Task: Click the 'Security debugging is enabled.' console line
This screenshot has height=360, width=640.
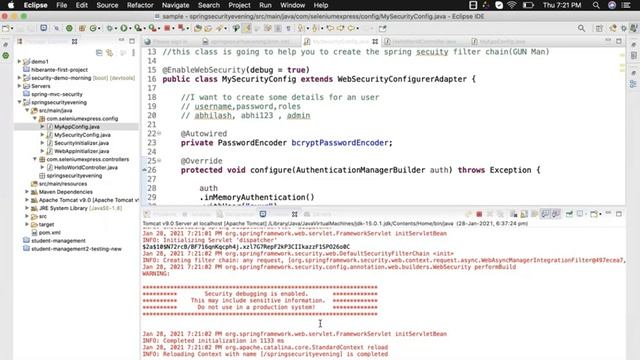Action: (256, 293)
